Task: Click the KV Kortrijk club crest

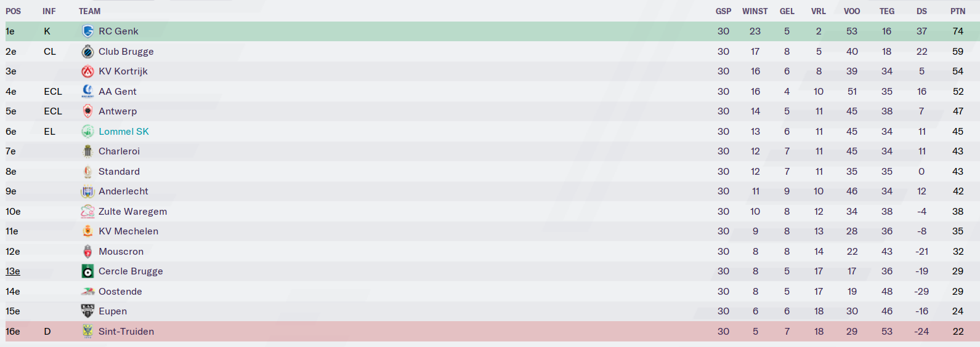Action: [87, 71]
